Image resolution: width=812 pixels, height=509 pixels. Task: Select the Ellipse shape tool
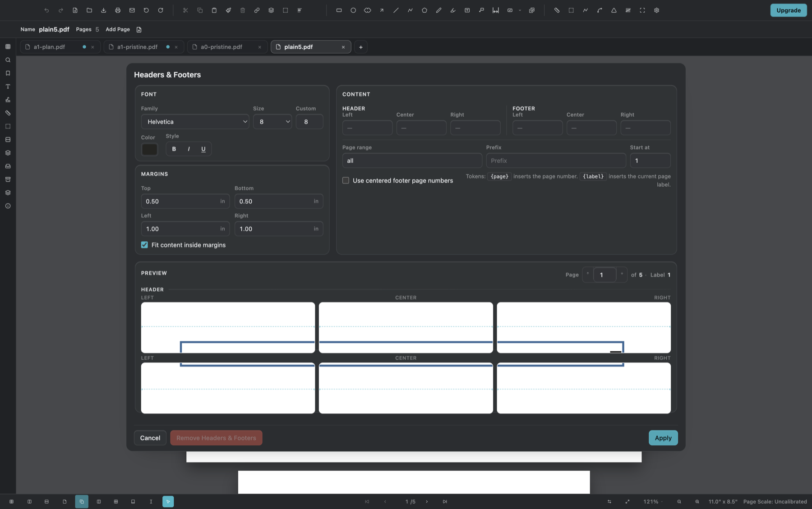tap(353, 10)
